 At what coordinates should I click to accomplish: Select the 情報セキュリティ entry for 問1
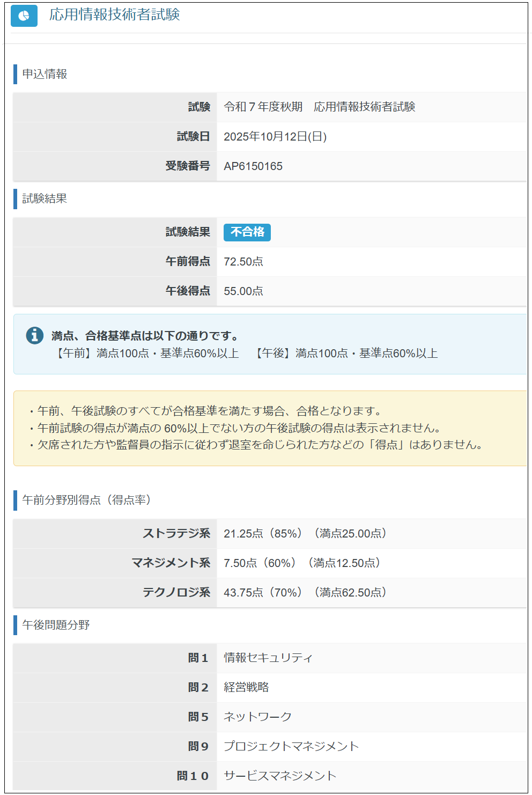coord(268,658)
